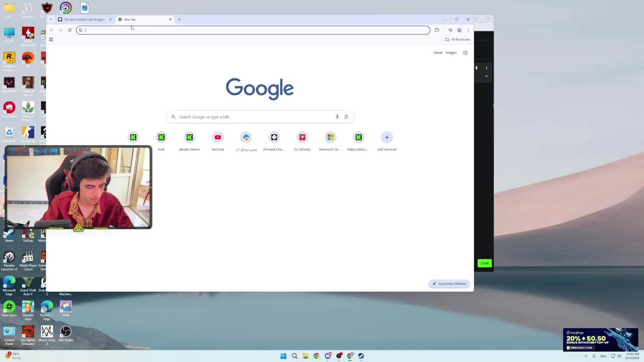644x362 pixels.
Task: Go back using the browser back arrow
Action: pos(51,30)
